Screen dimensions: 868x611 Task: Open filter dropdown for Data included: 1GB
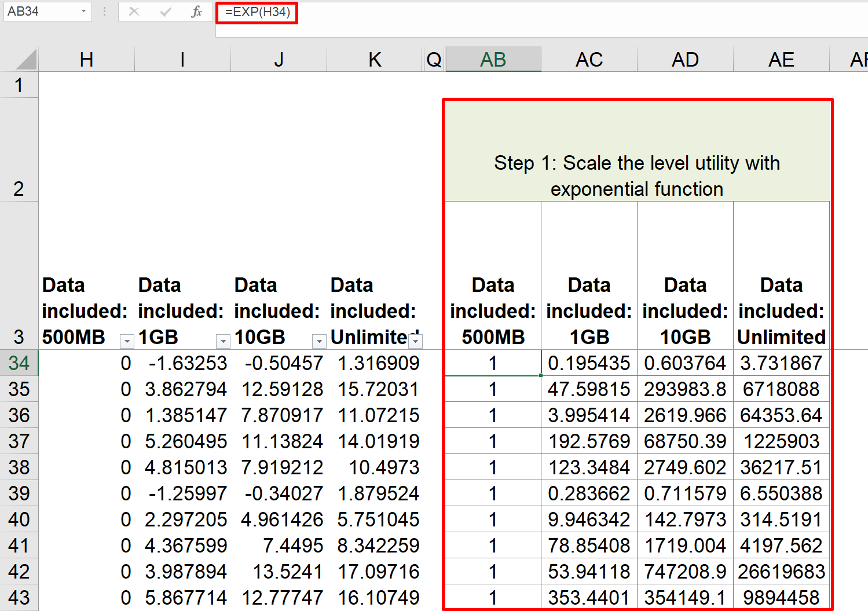pyautogui.click(x=223, y=341)
